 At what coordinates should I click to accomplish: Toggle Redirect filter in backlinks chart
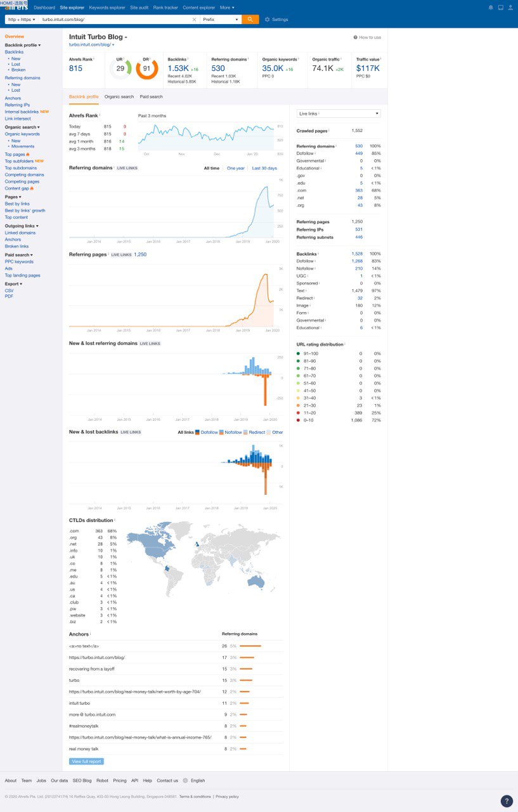tap(254, 432)
